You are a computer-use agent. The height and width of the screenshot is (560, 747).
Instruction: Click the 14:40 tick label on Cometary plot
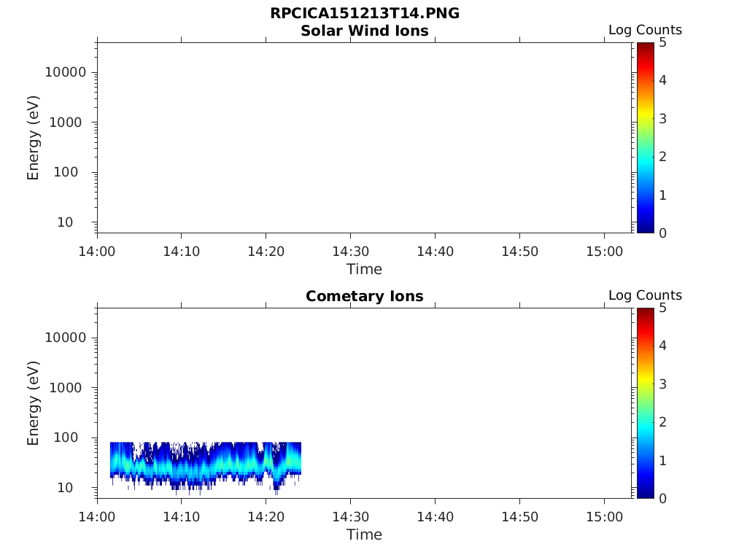435,517
